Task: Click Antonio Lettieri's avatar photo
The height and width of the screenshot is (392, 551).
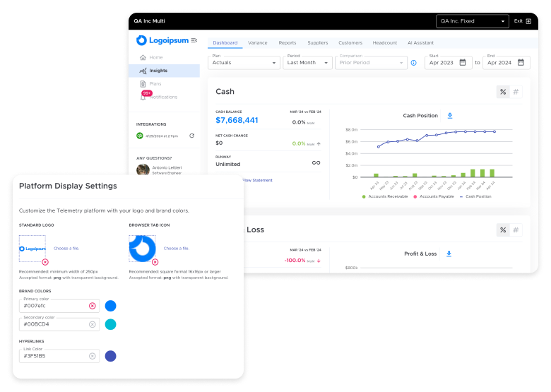Action: [143, 170]
